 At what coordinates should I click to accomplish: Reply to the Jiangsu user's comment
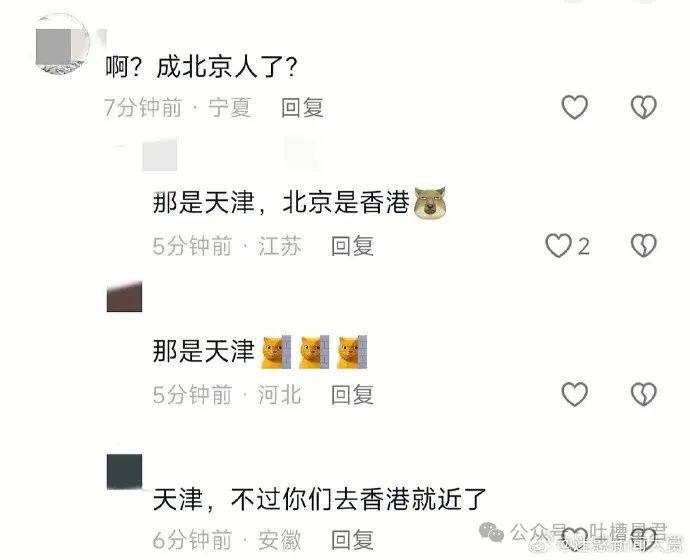coord(352,245)
